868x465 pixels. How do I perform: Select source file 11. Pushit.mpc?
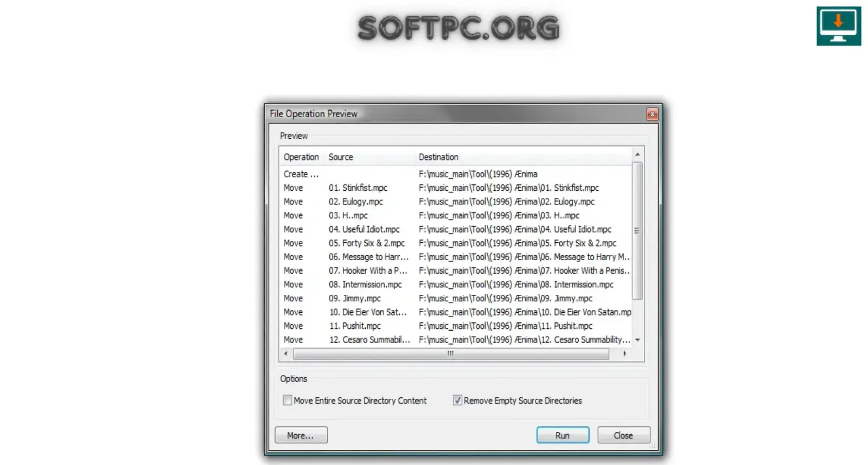[x=355, y=326]
